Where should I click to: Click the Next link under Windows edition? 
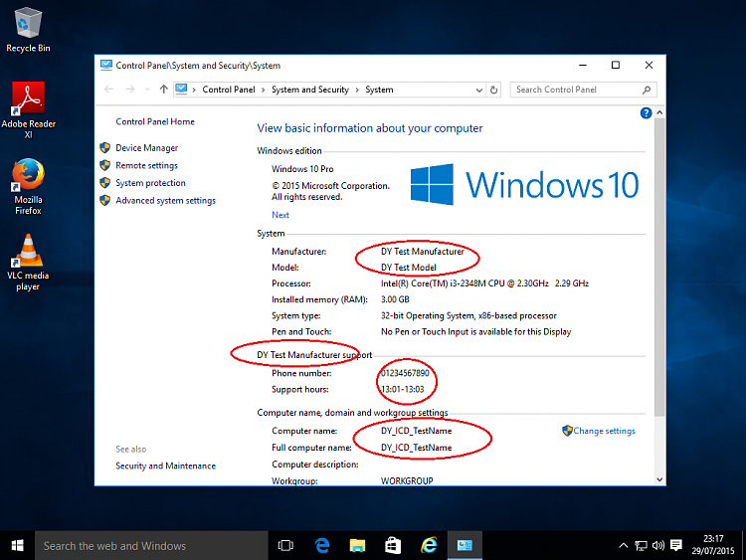coord(280,215)
